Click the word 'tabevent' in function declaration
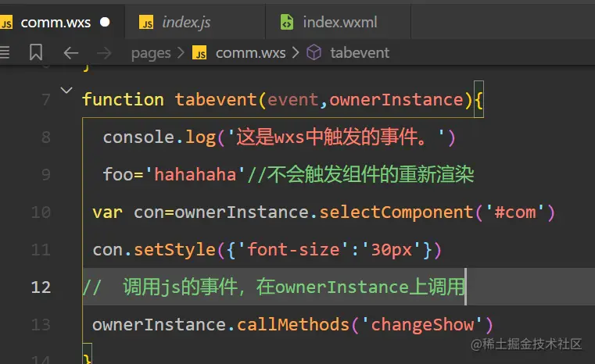 (216, 100)
